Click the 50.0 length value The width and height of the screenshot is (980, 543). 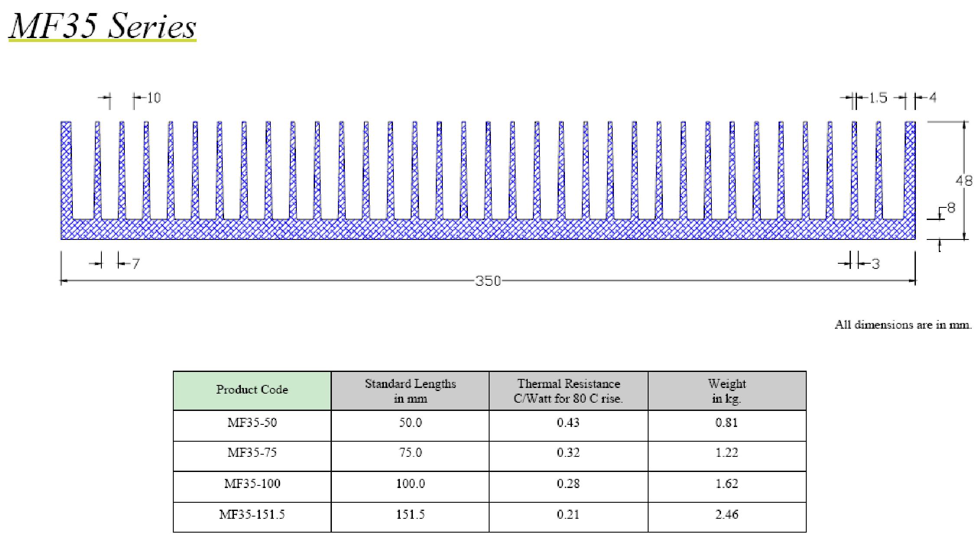(410, 422)
